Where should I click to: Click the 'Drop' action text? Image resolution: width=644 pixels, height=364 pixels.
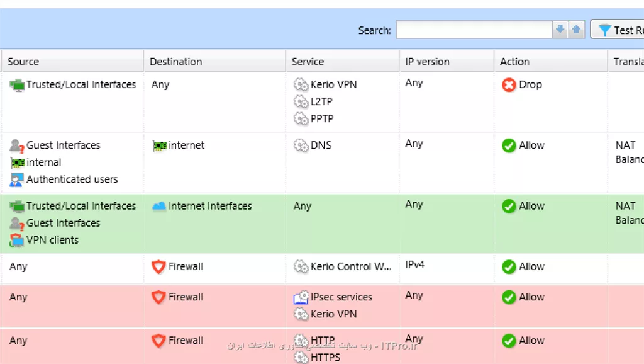pos(530,85)
